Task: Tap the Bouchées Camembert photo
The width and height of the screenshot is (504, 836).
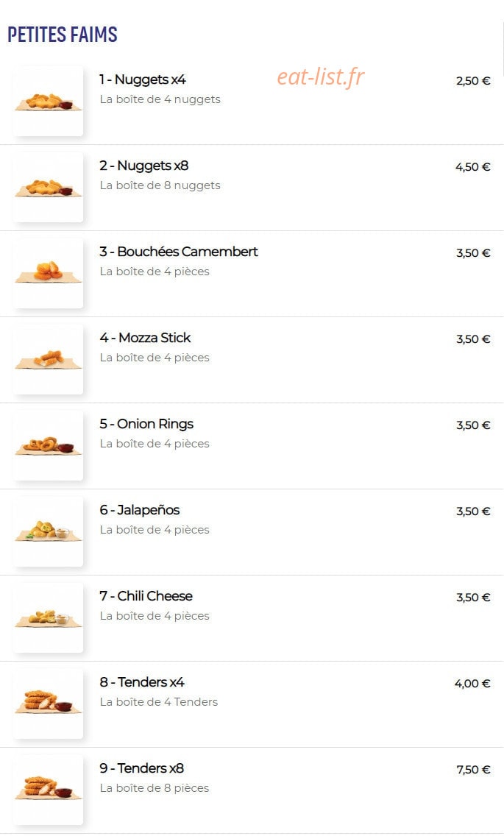Action: coord(48,274)
